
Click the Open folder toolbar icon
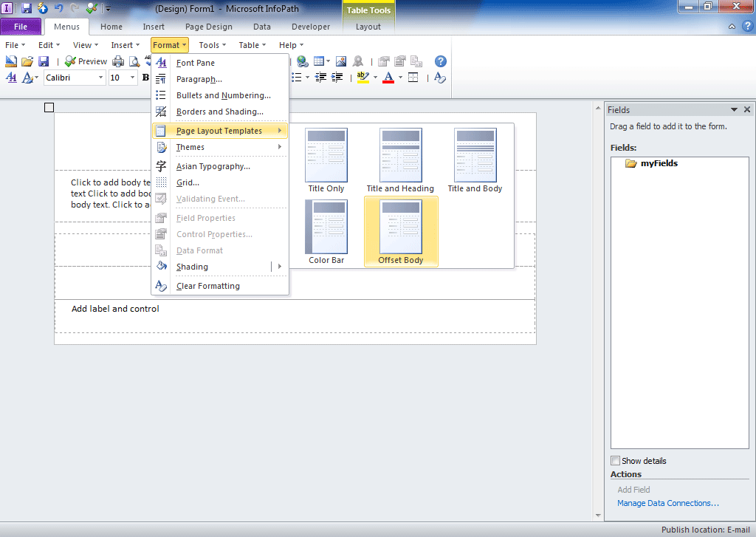pyautogui.click(x=27, y=61)
